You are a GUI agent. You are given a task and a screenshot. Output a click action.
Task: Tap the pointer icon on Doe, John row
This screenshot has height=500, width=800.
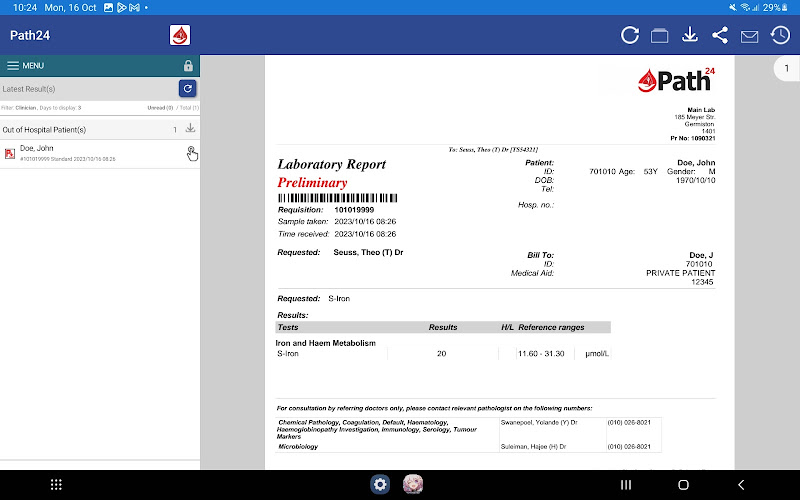coord(191,152)
